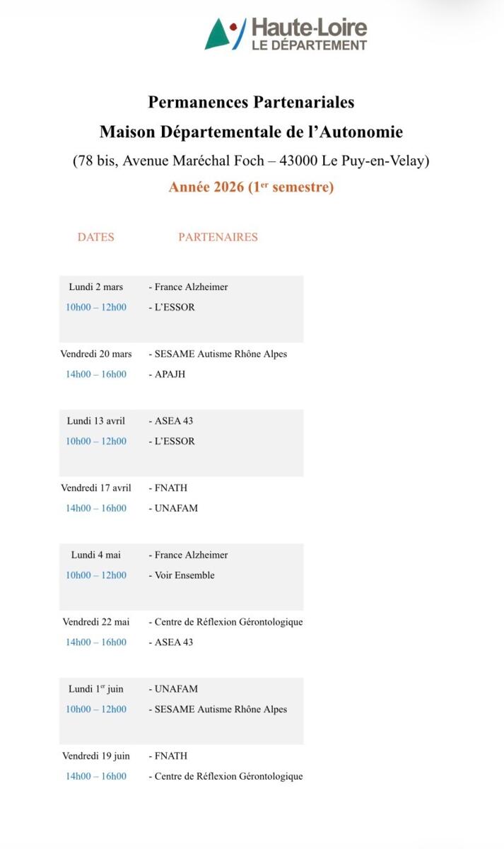
Task: Click the "Lundi 4 mai" date
Action: coord(95,555)
